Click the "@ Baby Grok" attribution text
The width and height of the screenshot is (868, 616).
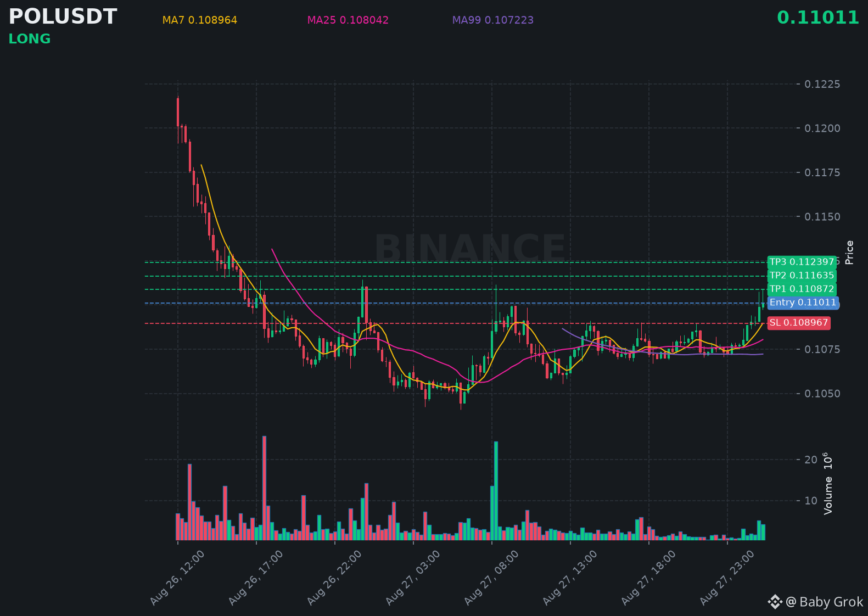point(825,602)
